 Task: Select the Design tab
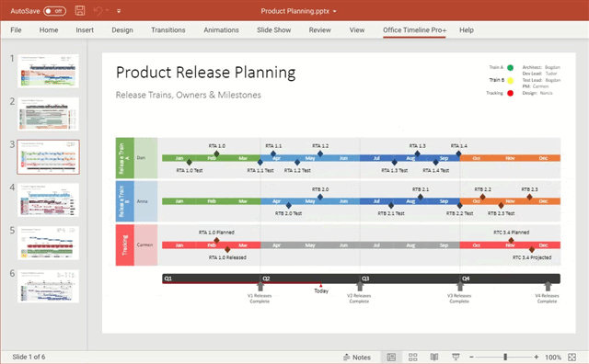click(122, 30)
